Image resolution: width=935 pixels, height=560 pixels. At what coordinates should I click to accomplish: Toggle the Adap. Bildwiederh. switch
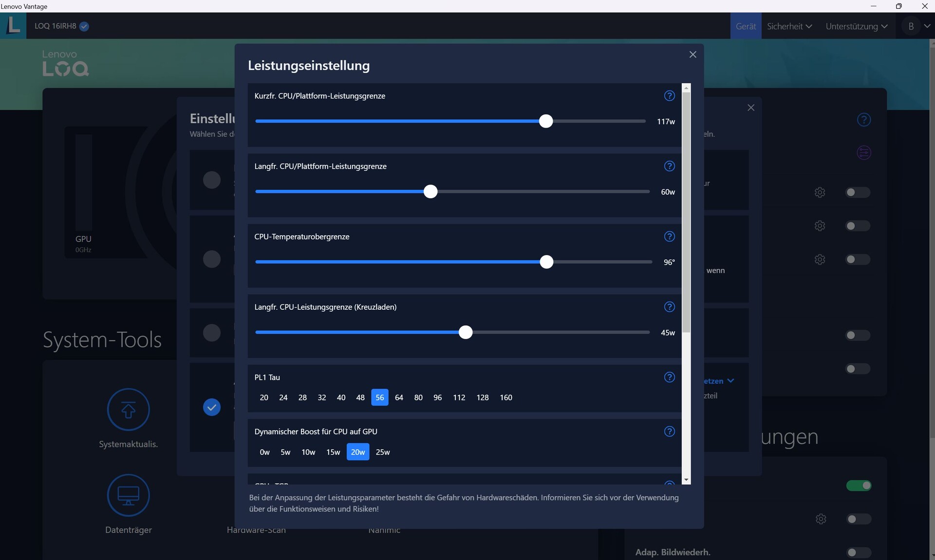(x=858, y=552)
